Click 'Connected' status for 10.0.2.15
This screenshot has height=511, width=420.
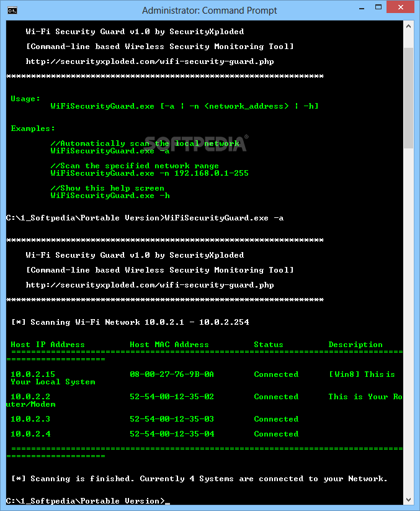[x=276, y=374]
